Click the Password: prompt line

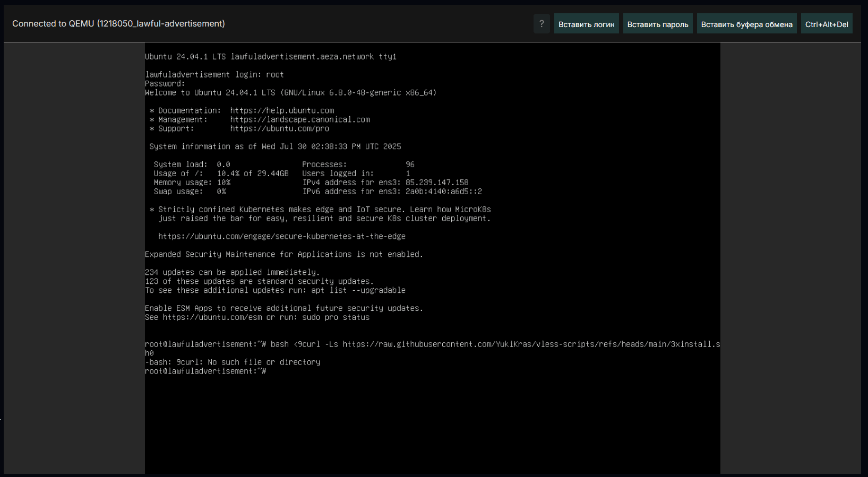tap(165, 84)
